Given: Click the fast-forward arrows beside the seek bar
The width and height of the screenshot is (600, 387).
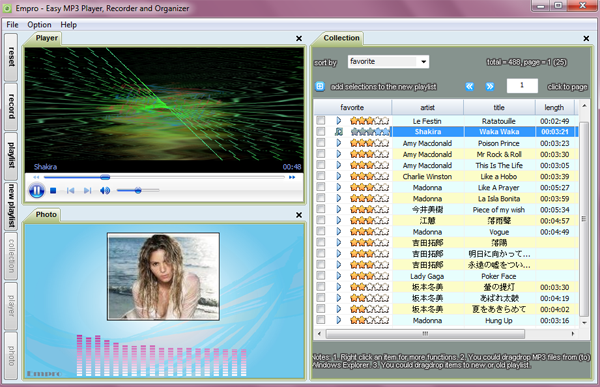Looking at the screenshot, I should pos(292,177).
